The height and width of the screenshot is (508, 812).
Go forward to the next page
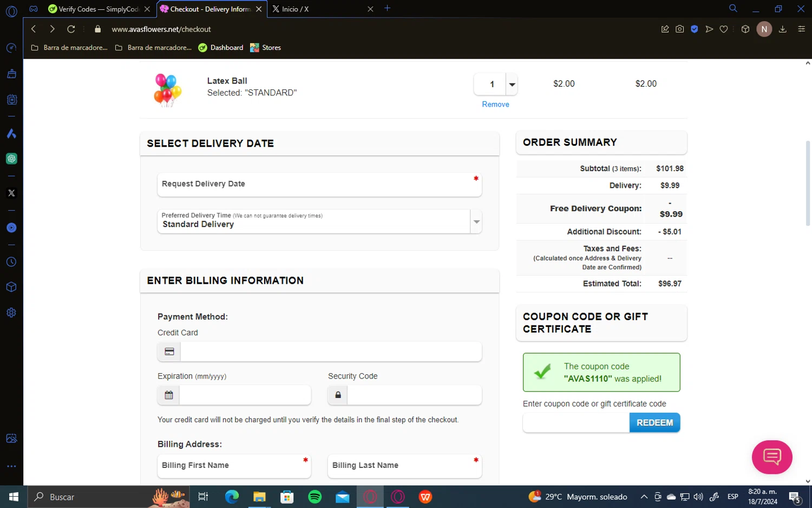point(53,29)
